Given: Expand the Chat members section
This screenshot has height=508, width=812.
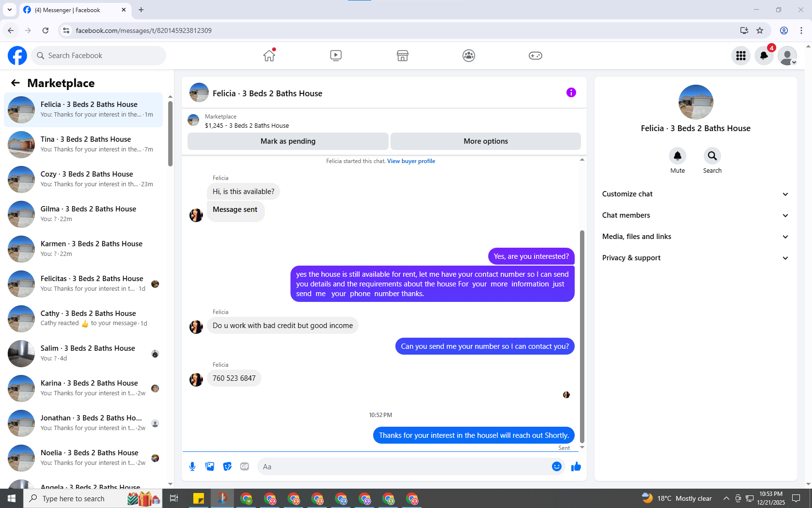Looking at the screenshot, I should (x=696, y=215).
